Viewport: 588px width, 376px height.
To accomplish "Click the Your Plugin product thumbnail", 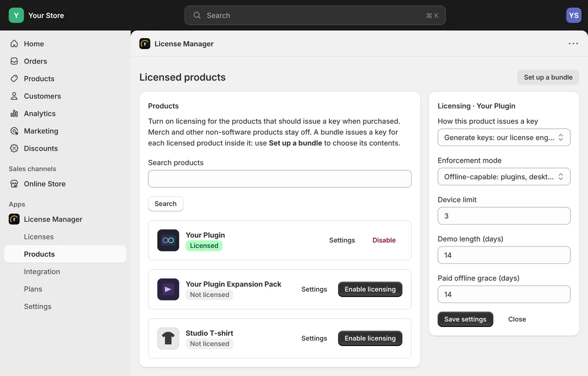I will point(168,240).
